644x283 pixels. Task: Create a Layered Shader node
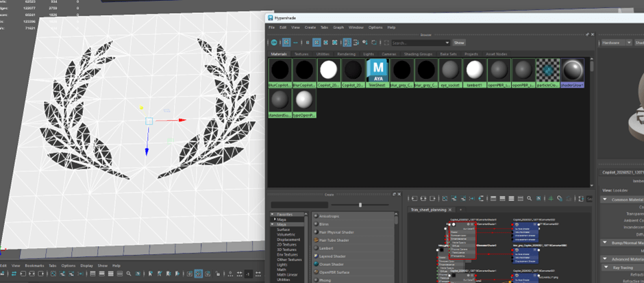click(354, 256)
